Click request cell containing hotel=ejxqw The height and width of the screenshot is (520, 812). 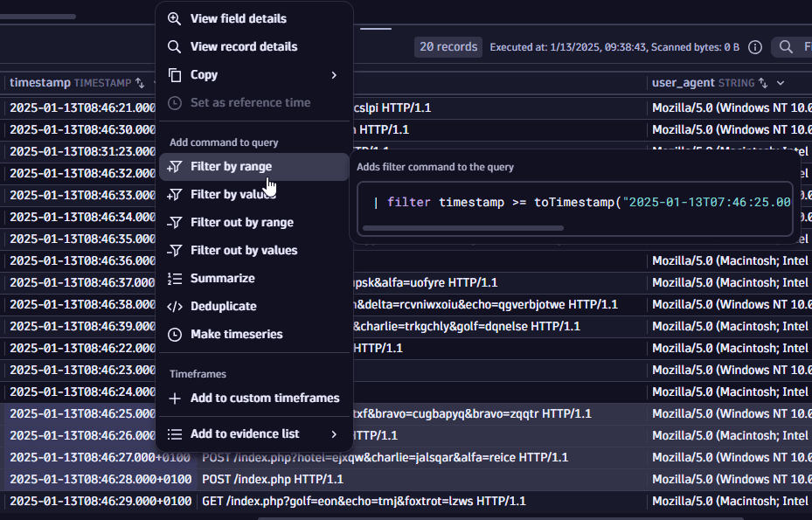point(422,458)
